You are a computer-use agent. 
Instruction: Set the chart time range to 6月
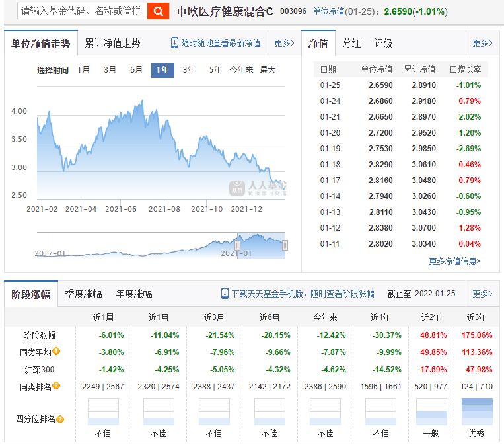(136, 70)
